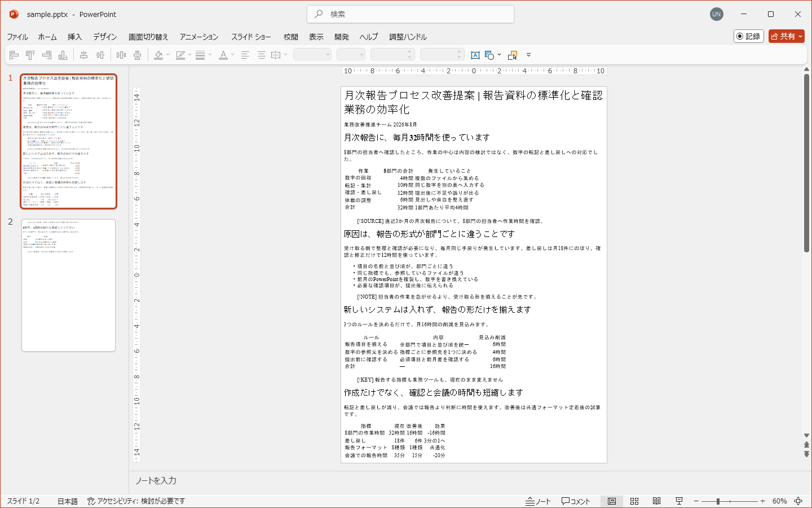Image resolution: width=812 pixels, height=508 pixels.
Task: Open the アニメーション (Animations) tab
Action: 199,37
